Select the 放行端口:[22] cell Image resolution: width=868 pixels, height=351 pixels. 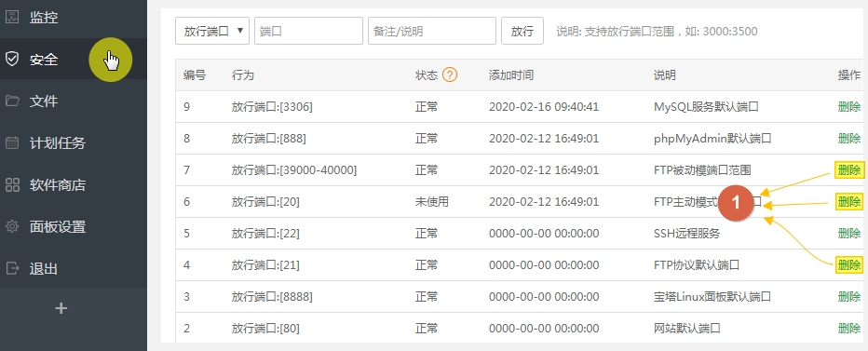click(265, 234)
